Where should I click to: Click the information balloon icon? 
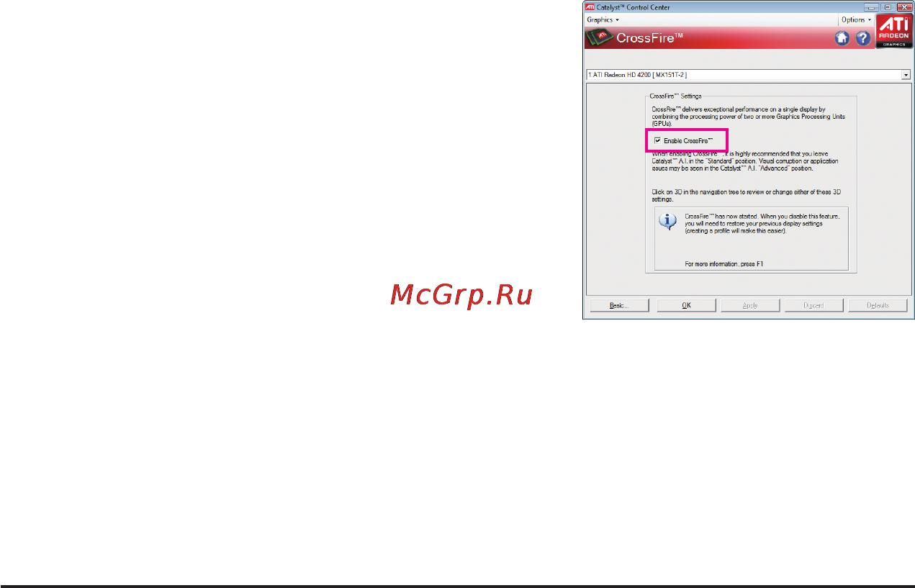point(668,221)
